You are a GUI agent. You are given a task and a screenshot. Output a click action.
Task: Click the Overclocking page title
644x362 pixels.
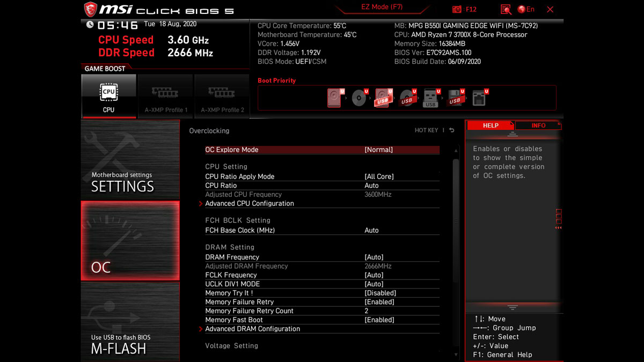click(209, 131)
